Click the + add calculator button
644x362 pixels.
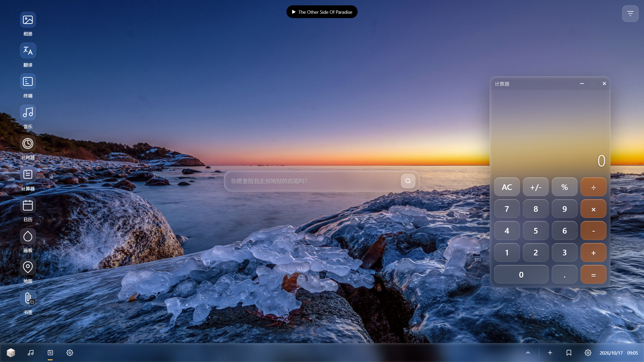point(593,253)
